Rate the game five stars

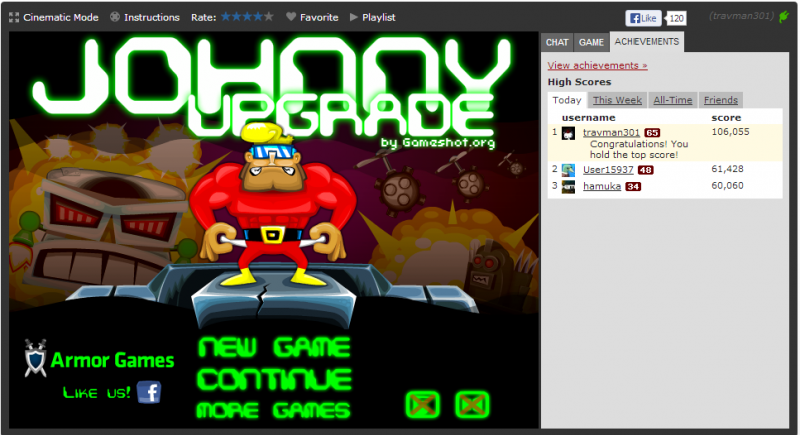[269, 17]
